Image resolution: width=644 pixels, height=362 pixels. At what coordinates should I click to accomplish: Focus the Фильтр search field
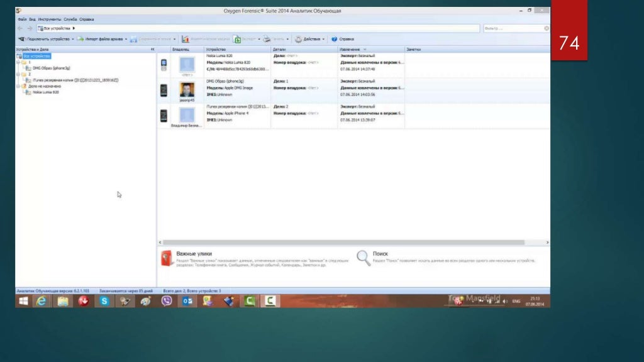click(x=513, y=28)
